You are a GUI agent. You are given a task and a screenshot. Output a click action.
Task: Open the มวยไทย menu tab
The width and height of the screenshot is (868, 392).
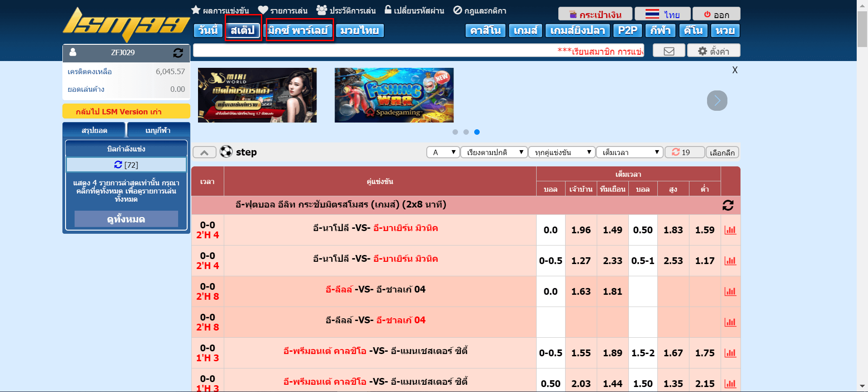[x=359, y=30]
